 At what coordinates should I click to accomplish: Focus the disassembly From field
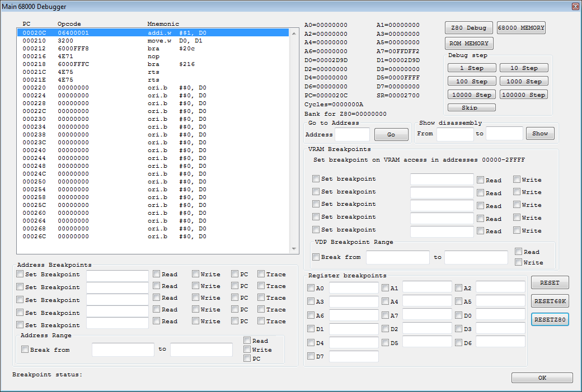455,134
